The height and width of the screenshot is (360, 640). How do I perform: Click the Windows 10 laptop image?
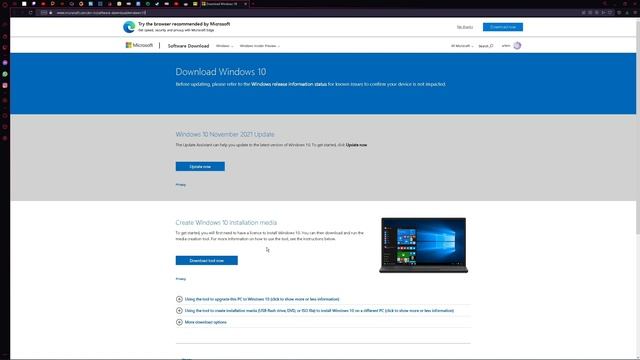(x=424, y=245)
